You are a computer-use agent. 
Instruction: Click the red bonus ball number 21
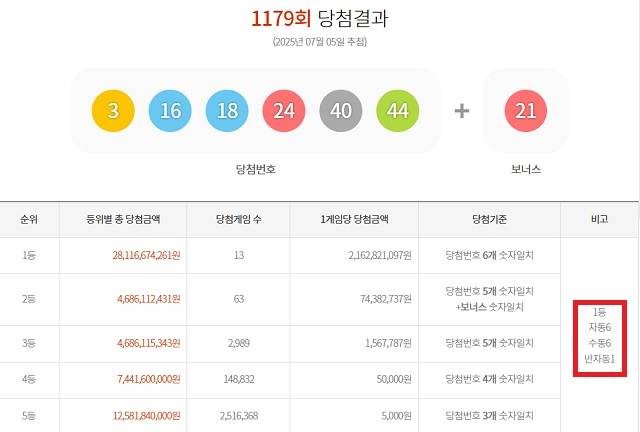coord(526,111)
